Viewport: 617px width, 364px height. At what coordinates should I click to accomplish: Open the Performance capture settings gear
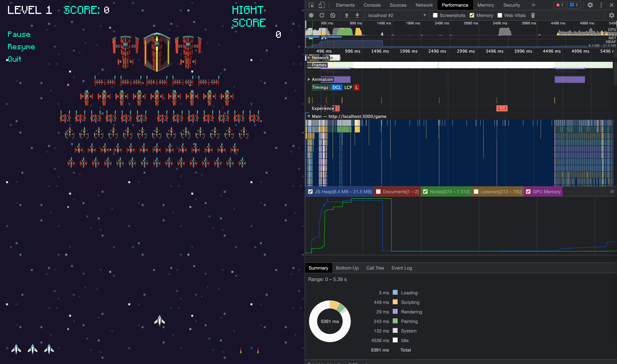point(612,15)
